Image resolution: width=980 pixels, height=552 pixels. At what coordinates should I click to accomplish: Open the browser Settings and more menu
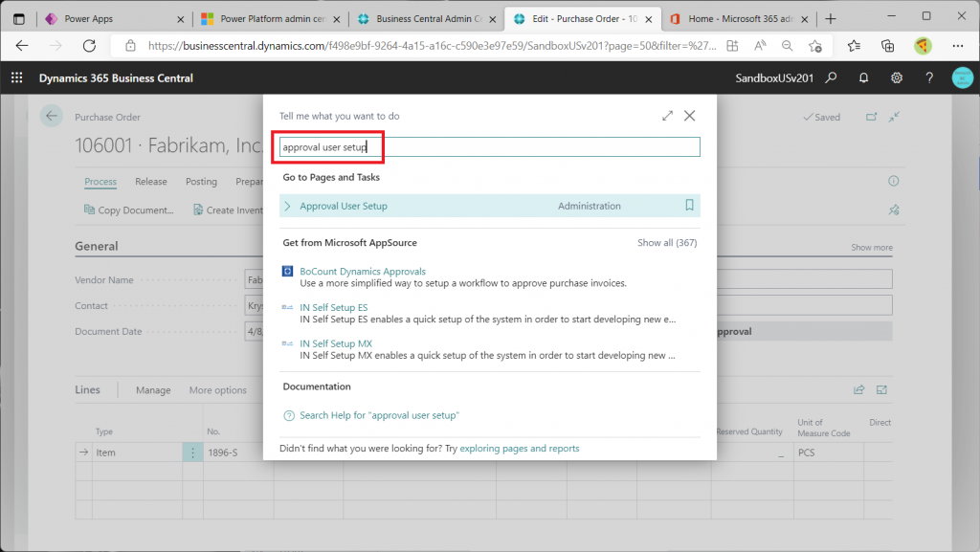click(957, 46)
